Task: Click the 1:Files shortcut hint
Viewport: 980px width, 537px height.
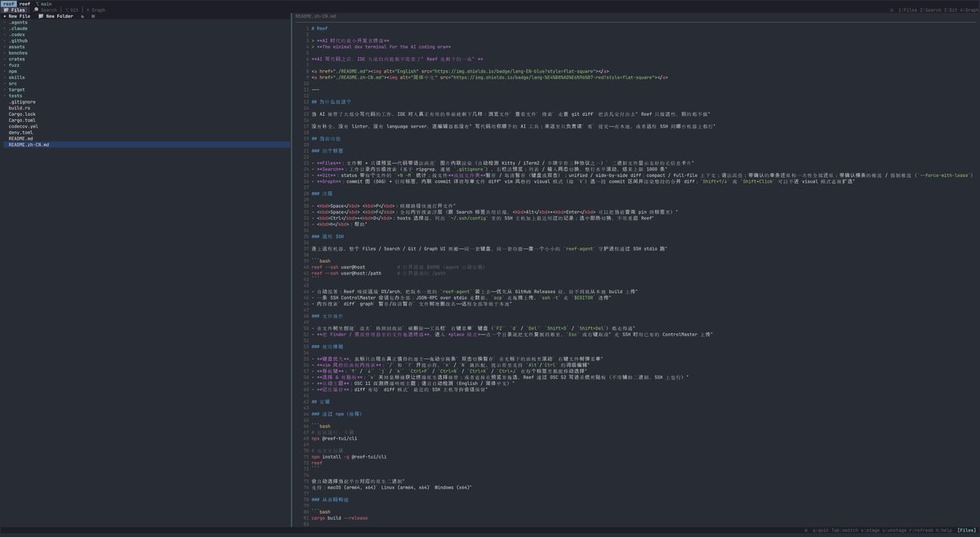Action: (907, 10)
